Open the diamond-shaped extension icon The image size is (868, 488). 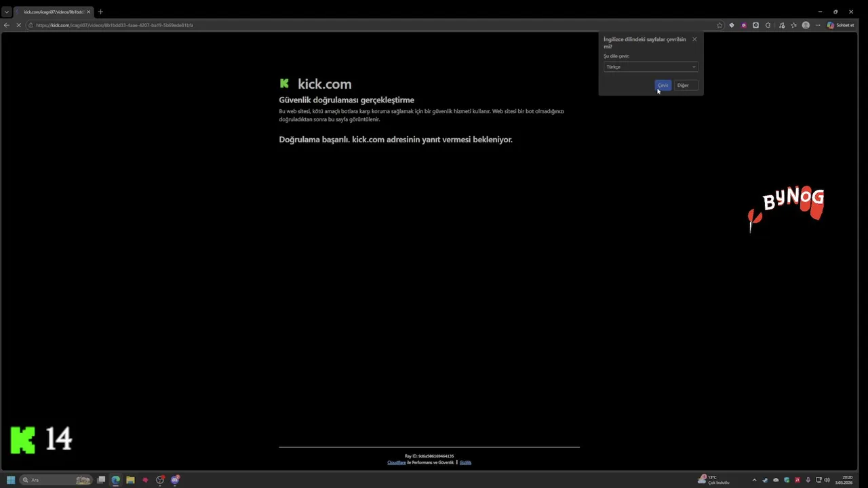(732, 25)
